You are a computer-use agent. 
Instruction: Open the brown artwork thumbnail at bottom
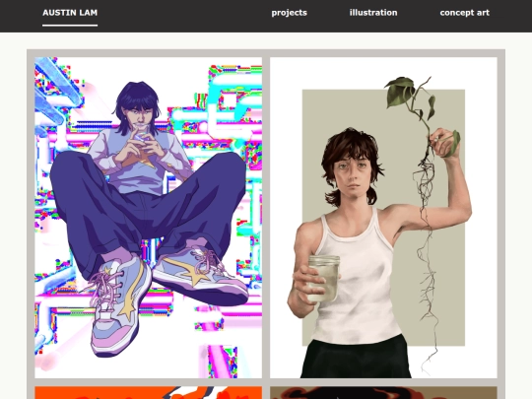(383, 392)
